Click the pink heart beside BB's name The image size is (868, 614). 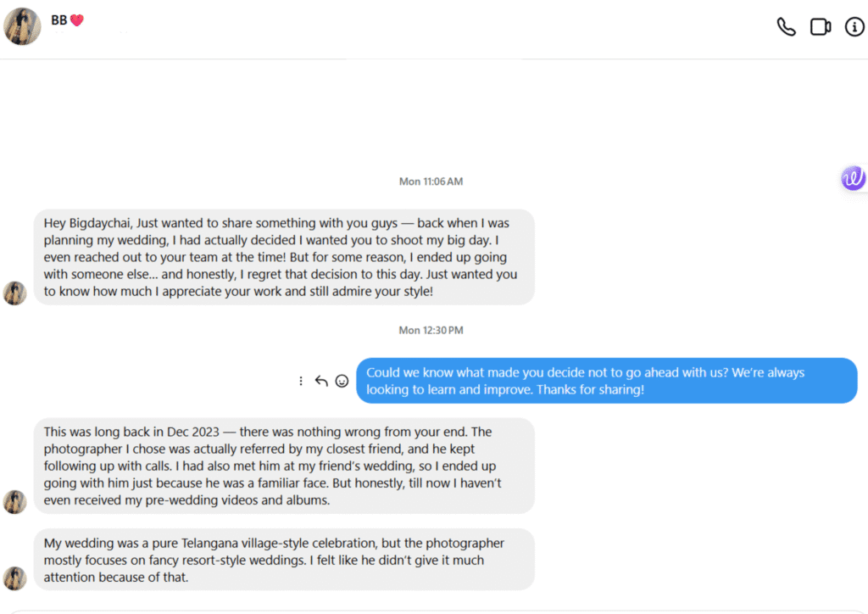tap(76, 20)
